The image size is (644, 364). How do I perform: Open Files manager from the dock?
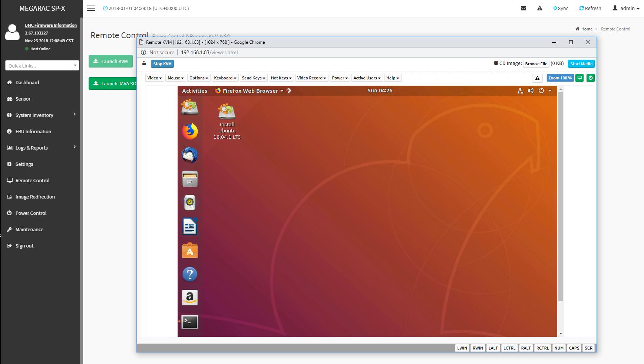click(x=190, y=178)
